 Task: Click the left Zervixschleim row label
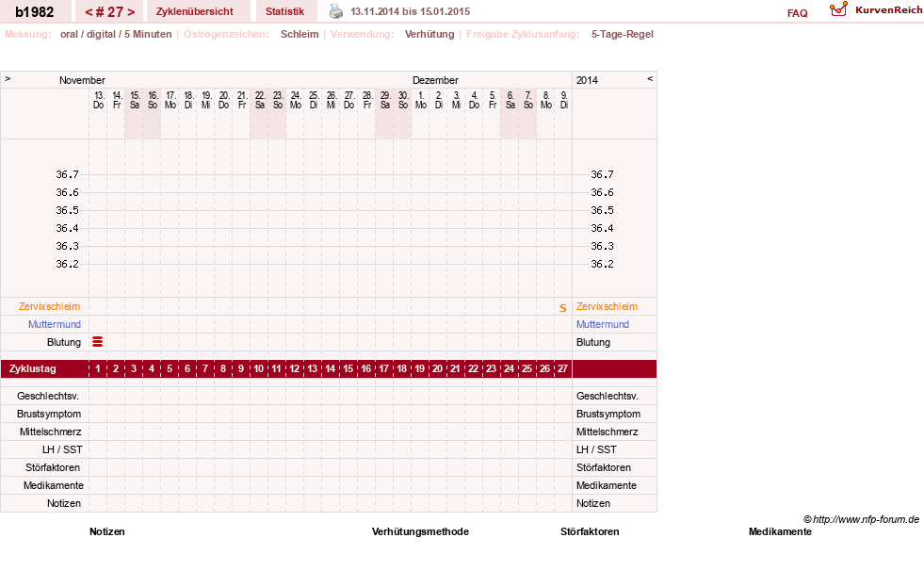coord(50,306)
